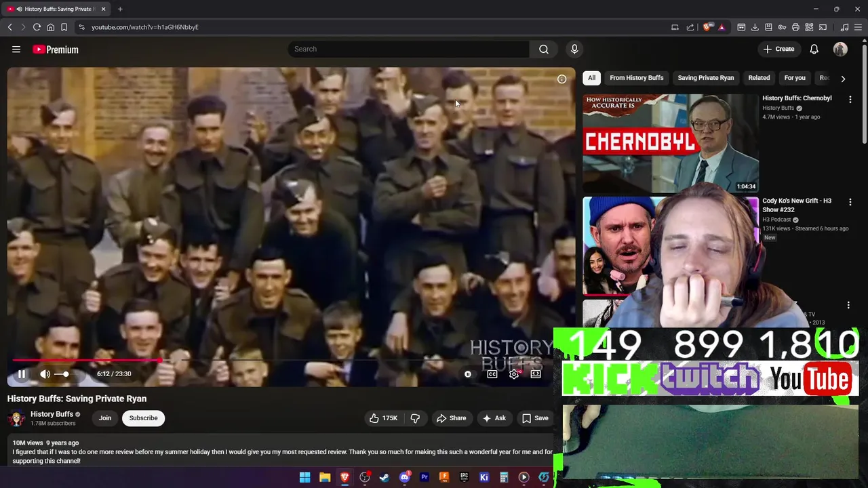Close the History Buffs browser tab
Screen dimensions: 868x488
103,9
